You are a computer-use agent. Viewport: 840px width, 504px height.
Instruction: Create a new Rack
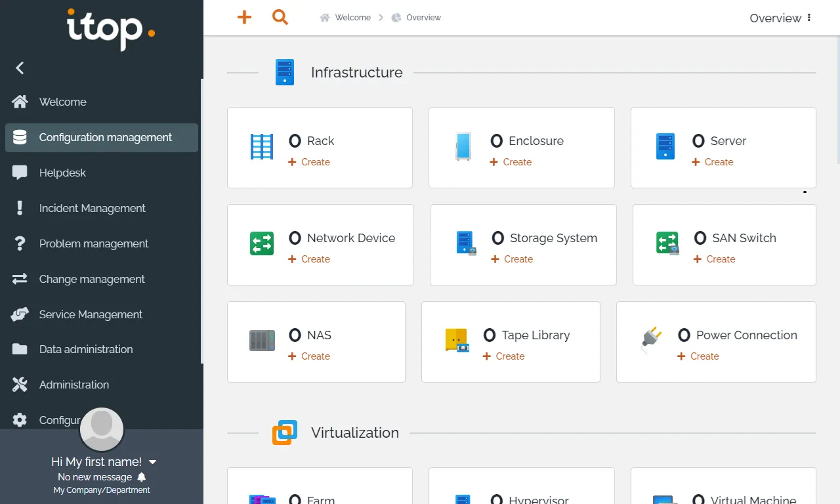[x=309, y=162]
